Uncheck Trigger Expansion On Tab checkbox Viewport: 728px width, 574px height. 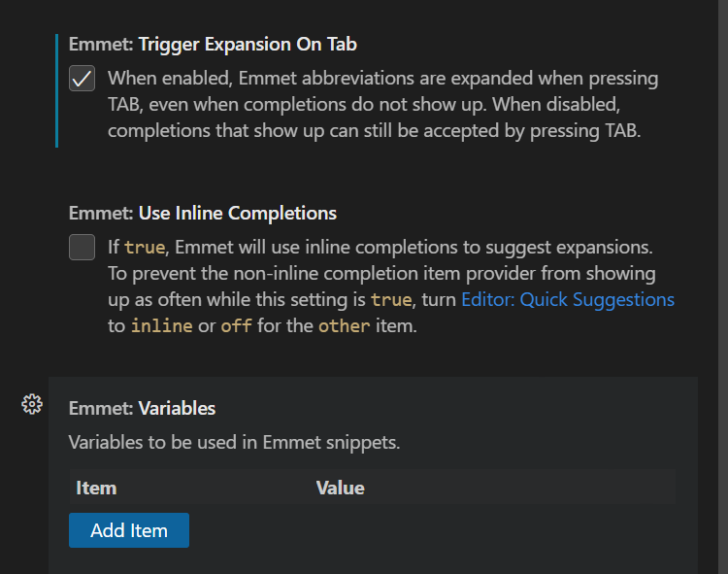click(x=83, y=78)
